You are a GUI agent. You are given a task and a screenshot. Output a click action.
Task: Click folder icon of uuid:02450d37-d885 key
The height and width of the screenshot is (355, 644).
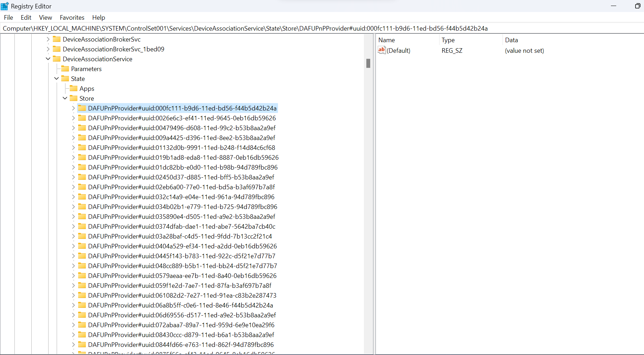click(82, 177)
